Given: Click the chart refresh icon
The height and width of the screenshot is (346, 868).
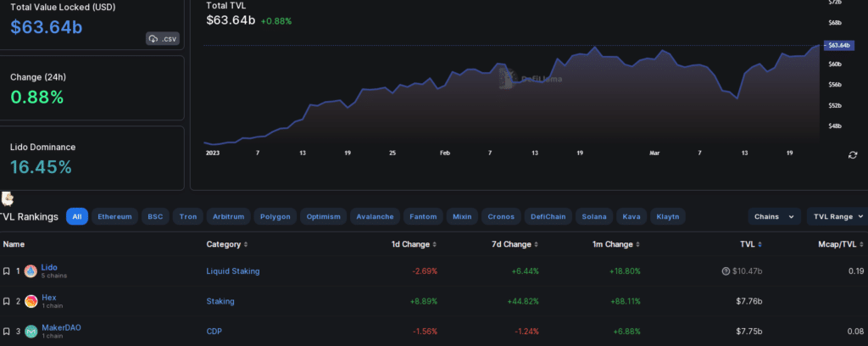Looking at the screenshot, I should (853, 155).
